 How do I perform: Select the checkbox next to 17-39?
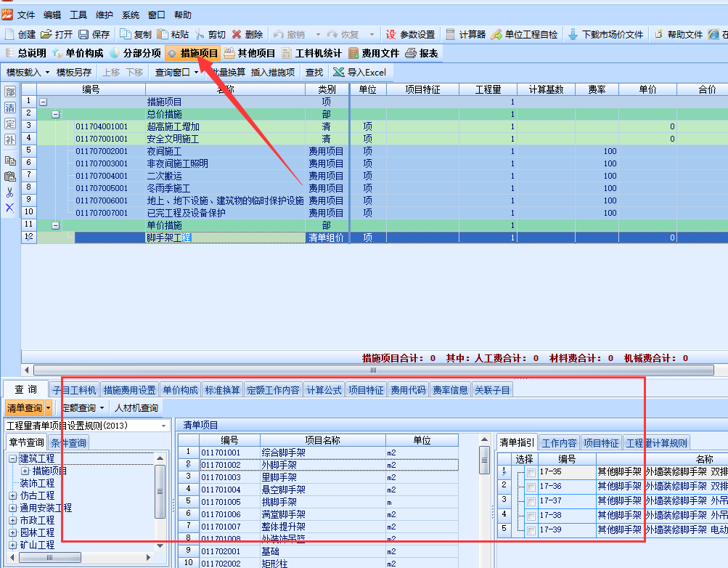[532, 531]
